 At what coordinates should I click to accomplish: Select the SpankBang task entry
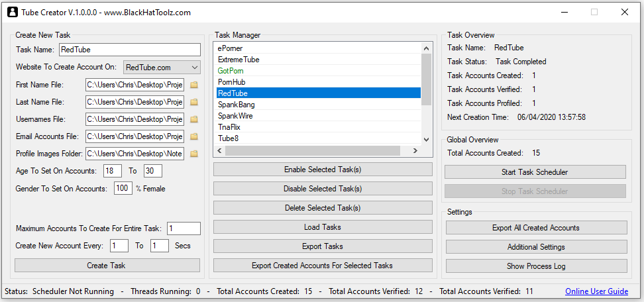236,105
